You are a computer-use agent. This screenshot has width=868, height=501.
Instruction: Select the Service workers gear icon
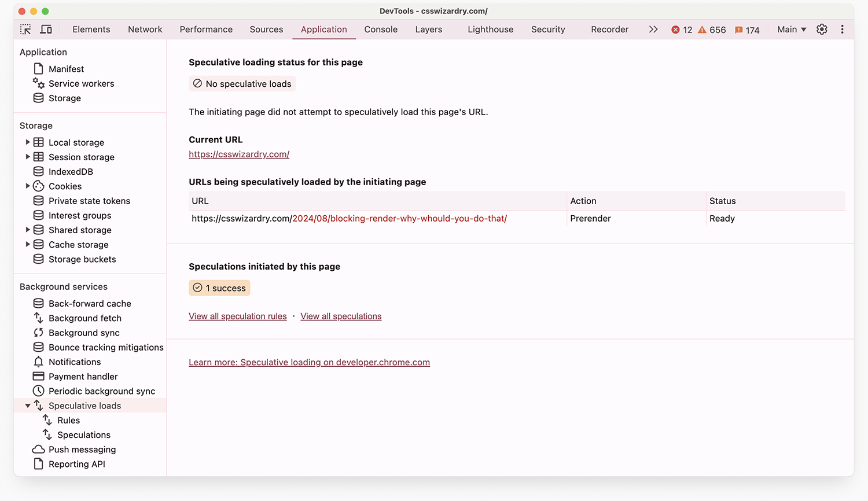(38, 83)
